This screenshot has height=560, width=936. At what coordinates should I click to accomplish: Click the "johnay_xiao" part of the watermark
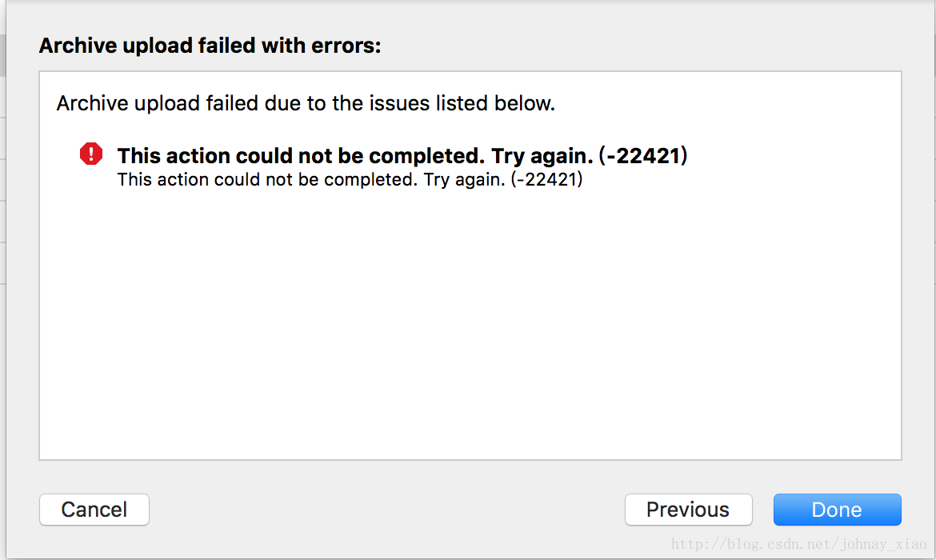coord(884,544)
